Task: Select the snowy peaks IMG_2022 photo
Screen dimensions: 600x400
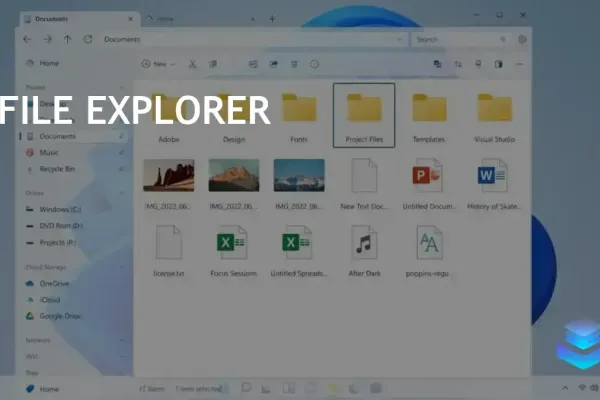Action: coord(299,184)
